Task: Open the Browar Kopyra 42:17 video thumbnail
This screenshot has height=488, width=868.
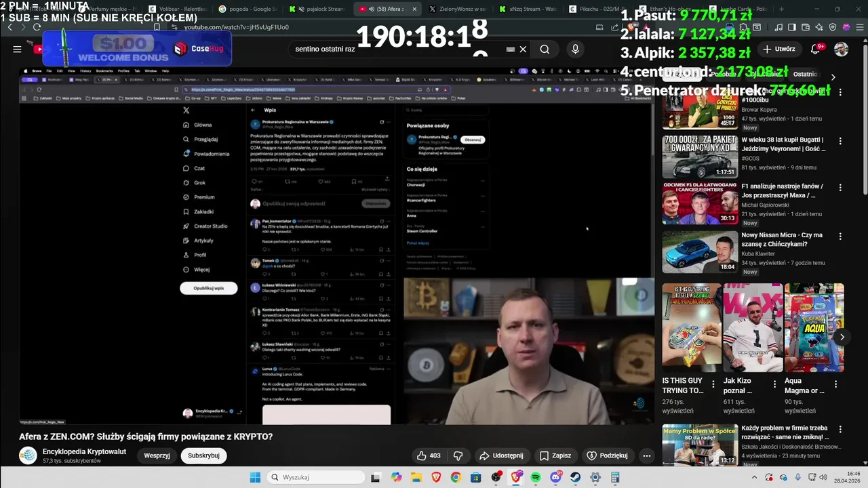Action: coord(700,108)
